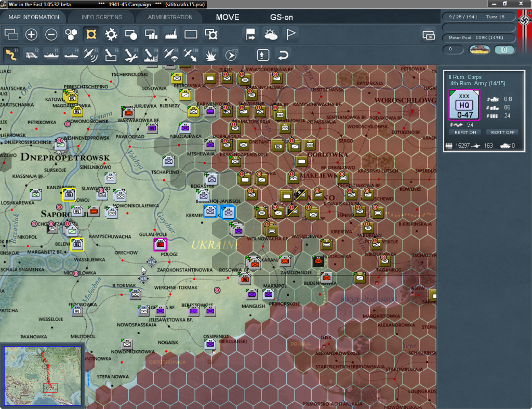Toggle the hex grid display icon
This screenshot has height=409, width=532.
71,34
